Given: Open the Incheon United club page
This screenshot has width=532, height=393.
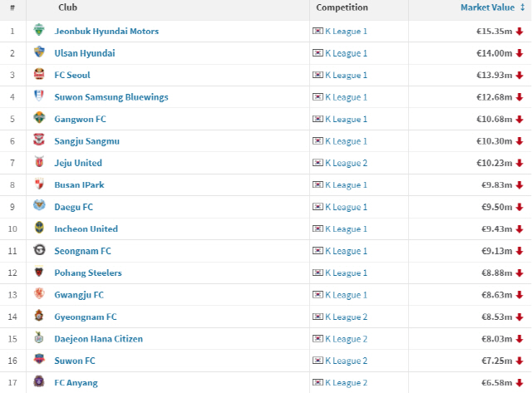Looking at the screenshot, I should 86,228.
